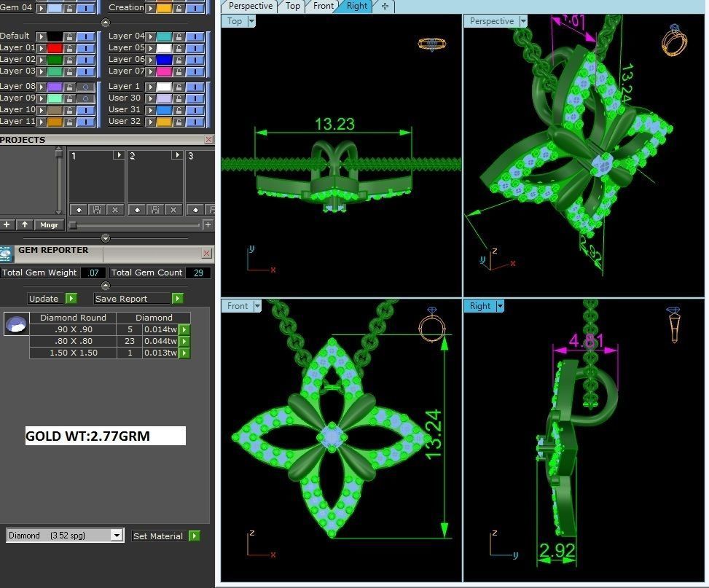Change Layer 06 blue color swatch
The height and width of the screenshot is (588, 709).
pyautogui.click(x=165, y=60)
